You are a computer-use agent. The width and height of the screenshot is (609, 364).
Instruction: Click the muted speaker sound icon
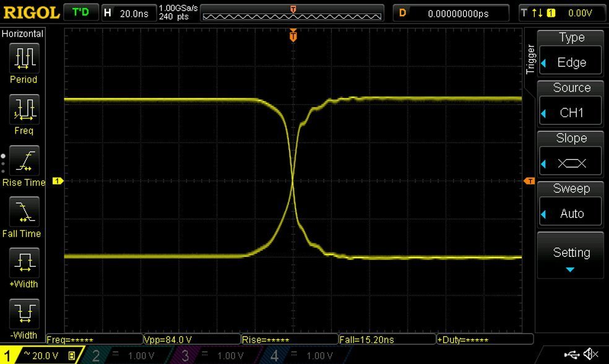(591, 354)
